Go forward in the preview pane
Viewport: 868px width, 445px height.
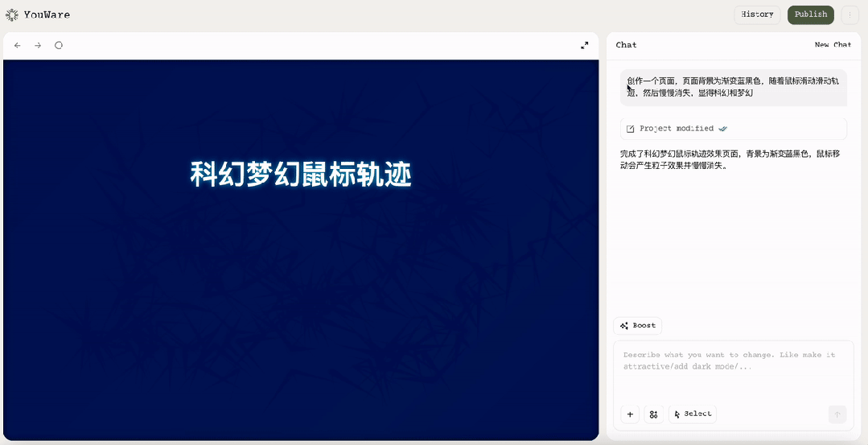38,46
